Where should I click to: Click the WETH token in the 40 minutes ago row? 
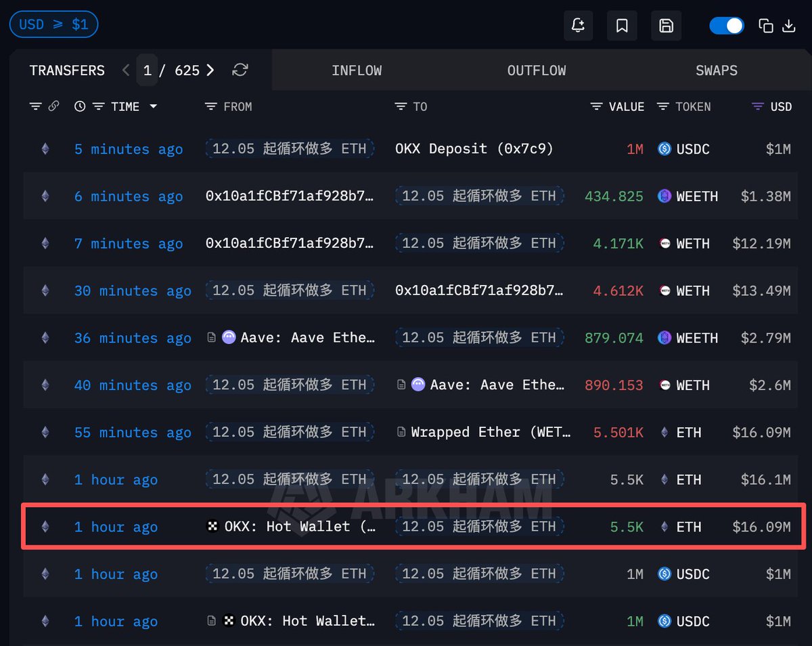(x=683, y=385)
